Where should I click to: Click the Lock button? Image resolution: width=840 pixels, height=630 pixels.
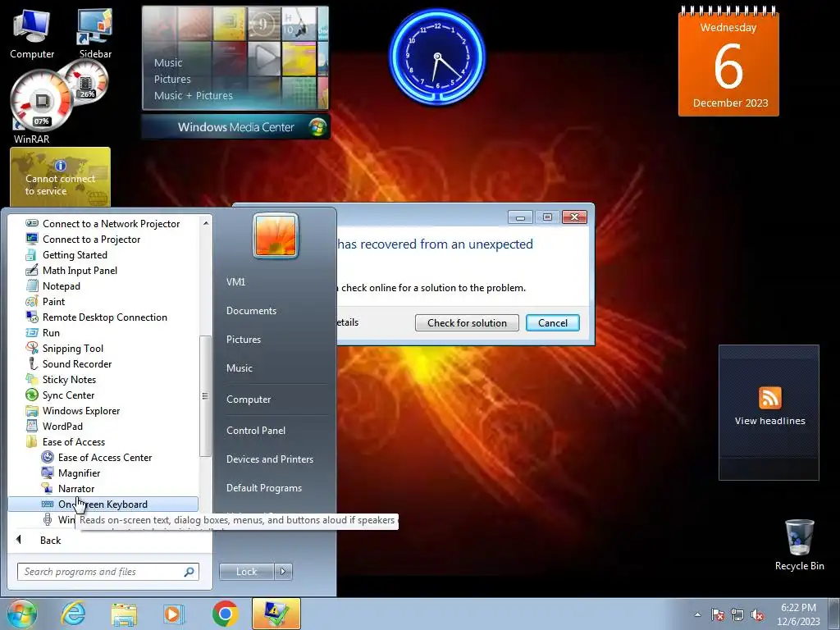pos(246,572)
